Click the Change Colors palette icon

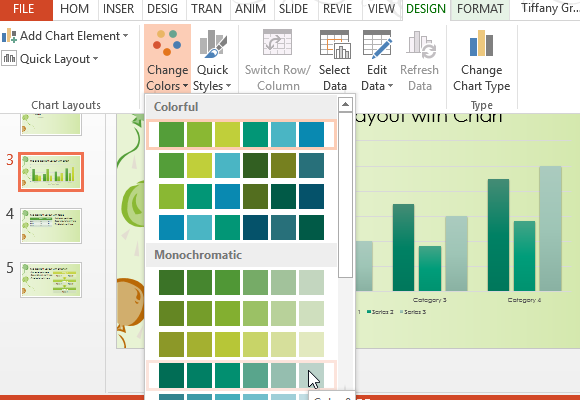click(x=167, y=43)
